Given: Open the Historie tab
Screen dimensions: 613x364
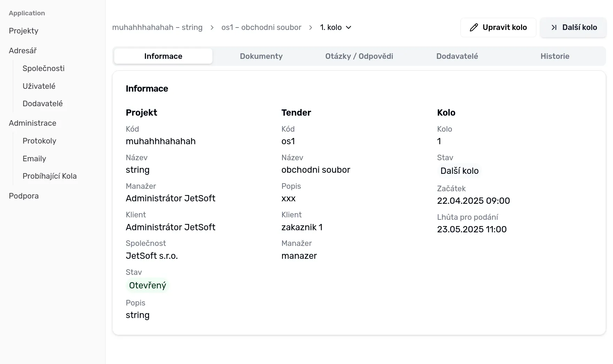Looking at the screenshot, I should [x=555, y=56].
